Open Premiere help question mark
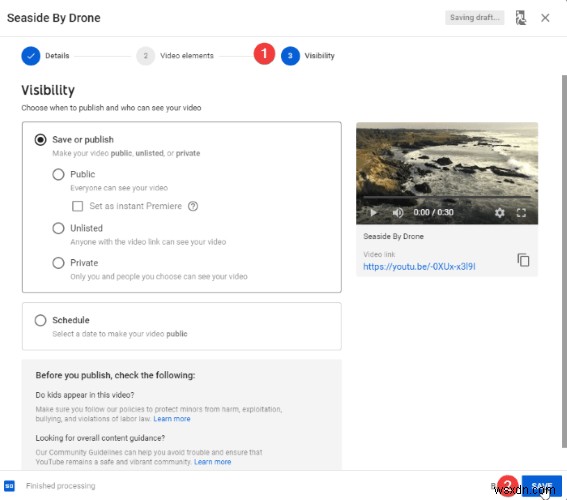This screenshot has height=500, width=567. click(193, 206)
